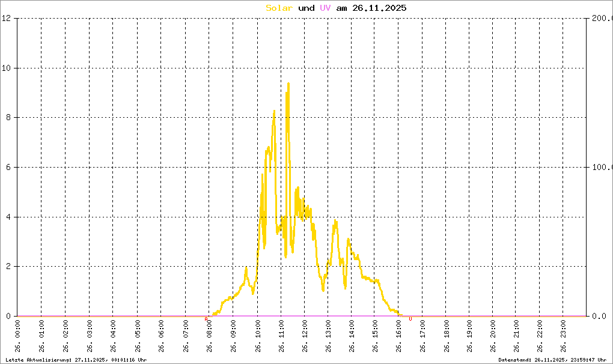This screenshot has height=364, width=613.
Task: Click left axis label '8'
Action: (x=8, y=117)
